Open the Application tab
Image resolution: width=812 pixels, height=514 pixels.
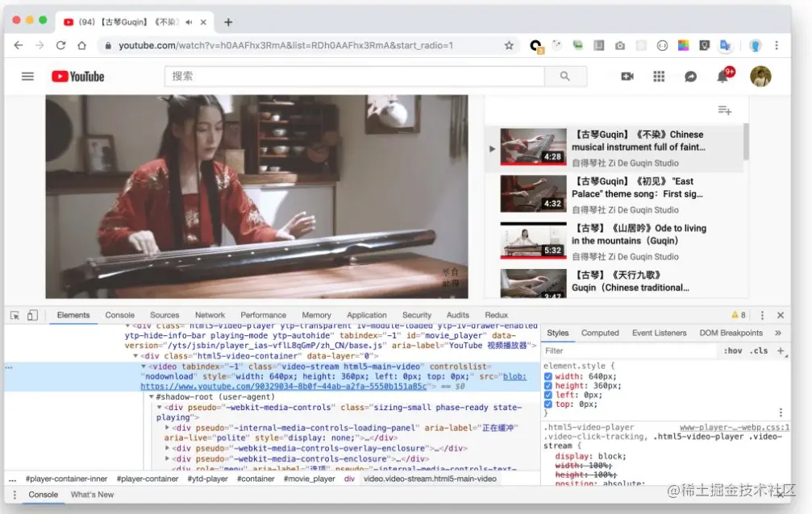[367, 315]
